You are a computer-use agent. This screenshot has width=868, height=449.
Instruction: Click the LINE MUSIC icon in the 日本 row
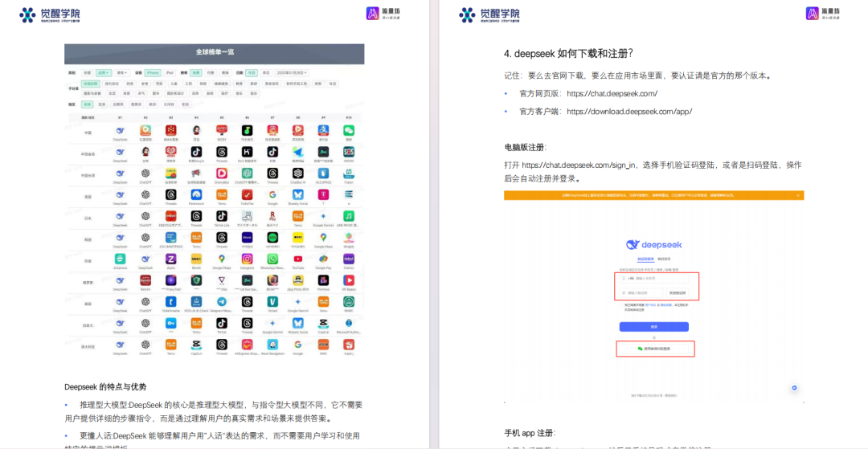[348, 215]
